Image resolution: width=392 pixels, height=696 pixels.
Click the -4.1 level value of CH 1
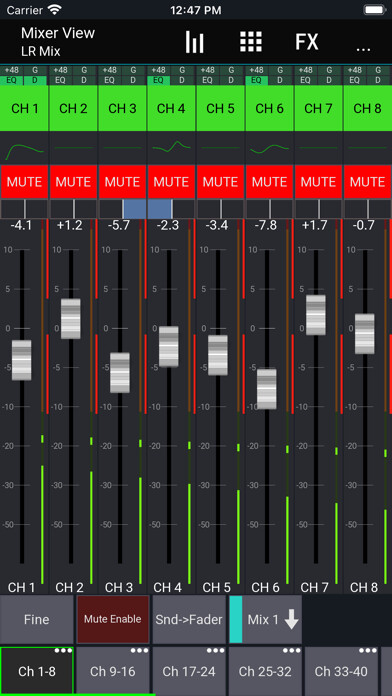pos(21,225)
